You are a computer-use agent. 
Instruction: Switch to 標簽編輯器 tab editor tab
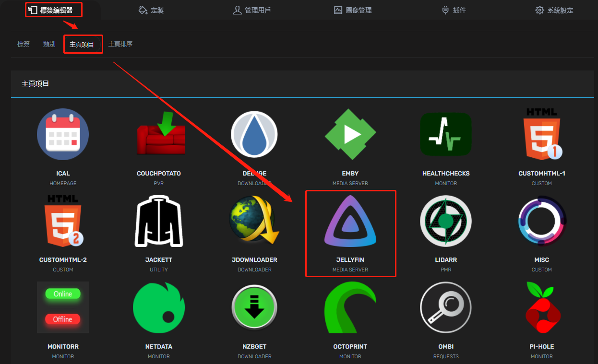tap(51, 10)
